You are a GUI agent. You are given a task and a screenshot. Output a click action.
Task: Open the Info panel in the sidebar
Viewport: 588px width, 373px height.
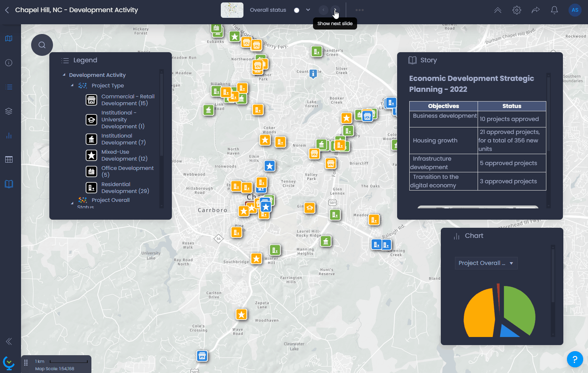click(9, 63)
